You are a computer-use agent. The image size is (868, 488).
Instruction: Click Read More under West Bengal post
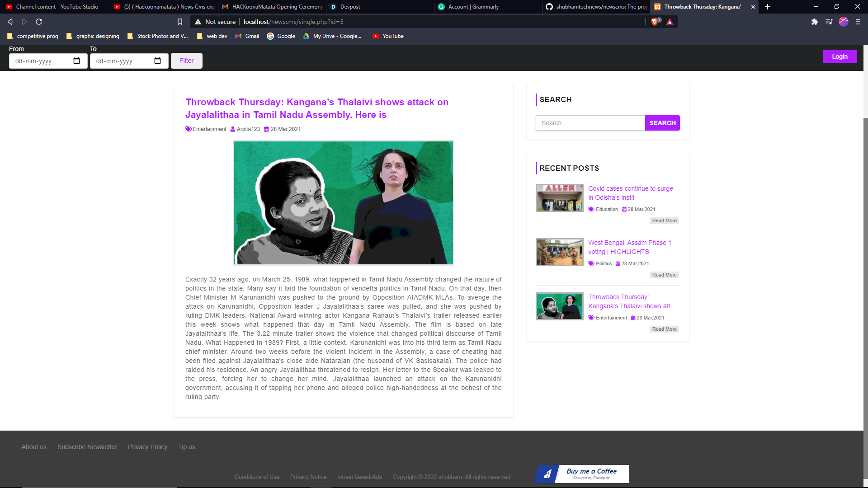664,275
